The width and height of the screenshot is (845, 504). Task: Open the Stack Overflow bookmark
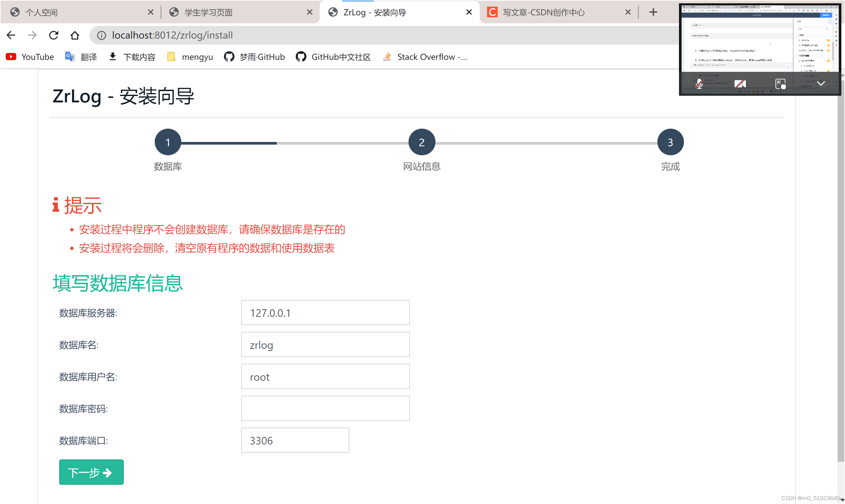tap(425, 57)
